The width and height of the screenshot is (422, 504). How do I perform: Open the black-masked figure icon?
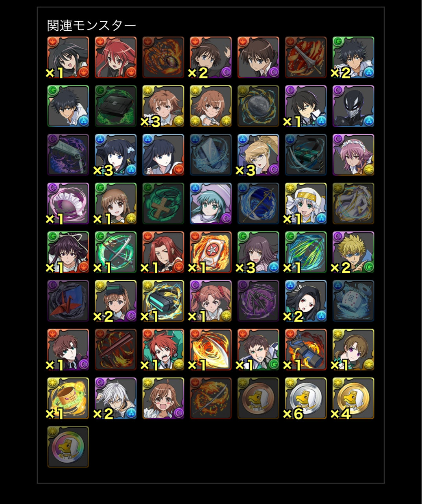point(353,106)
